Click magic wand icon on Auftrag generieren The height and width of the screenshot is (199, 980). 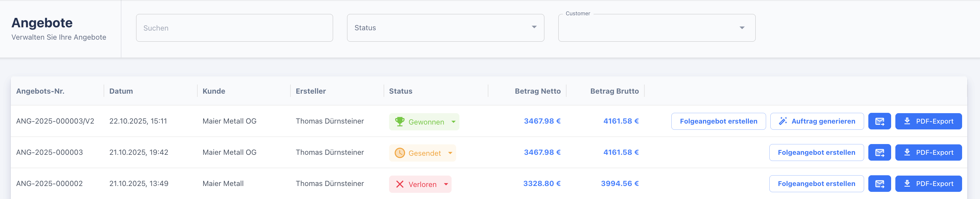(x=783, y=122)
